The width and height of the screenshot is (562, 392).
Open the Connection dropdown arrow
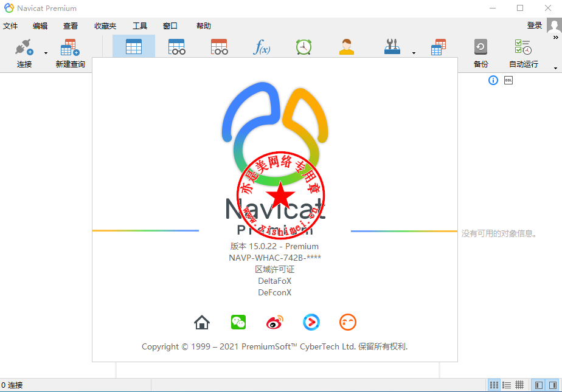click(x=46, y=53)
